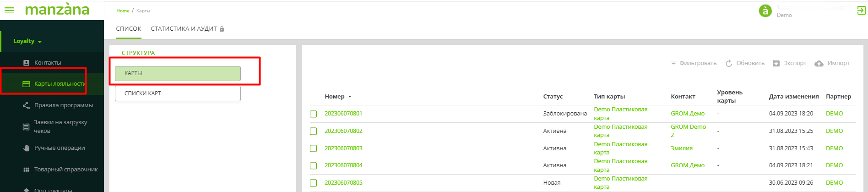
Task: Open the Списки карт structure item
Action: (x=178, y=93)
